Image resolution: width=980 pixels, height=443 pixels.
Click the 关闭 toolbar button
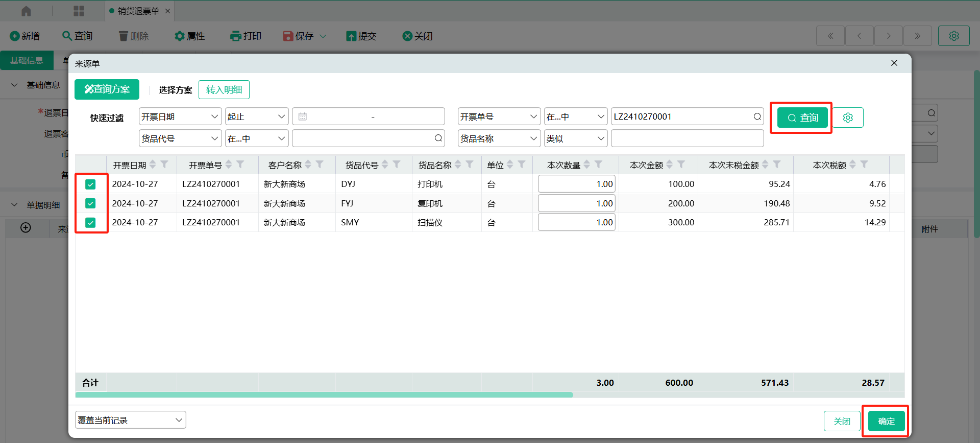pos(418,36)
